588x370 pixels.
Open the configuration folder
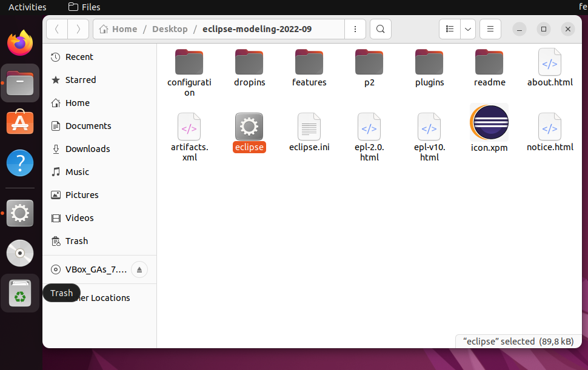[189, 62]
